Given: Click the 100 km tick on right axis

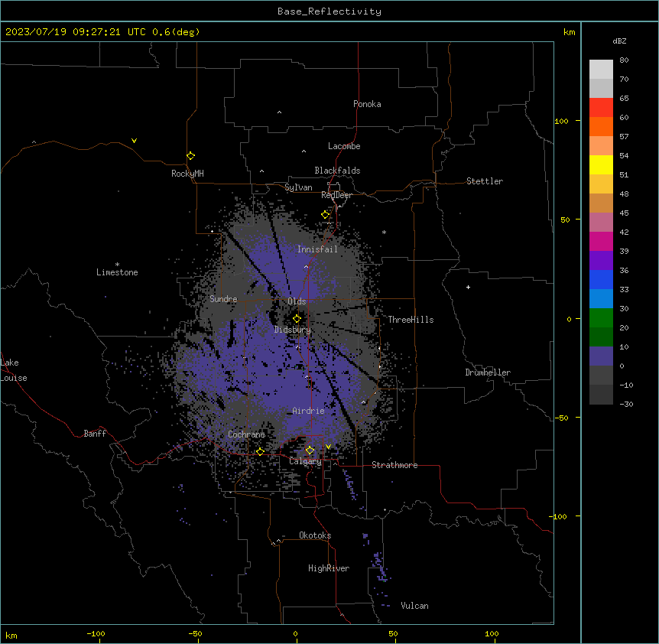Looking at the screenshot, I should pyautogui.click(x=561, y=121).
